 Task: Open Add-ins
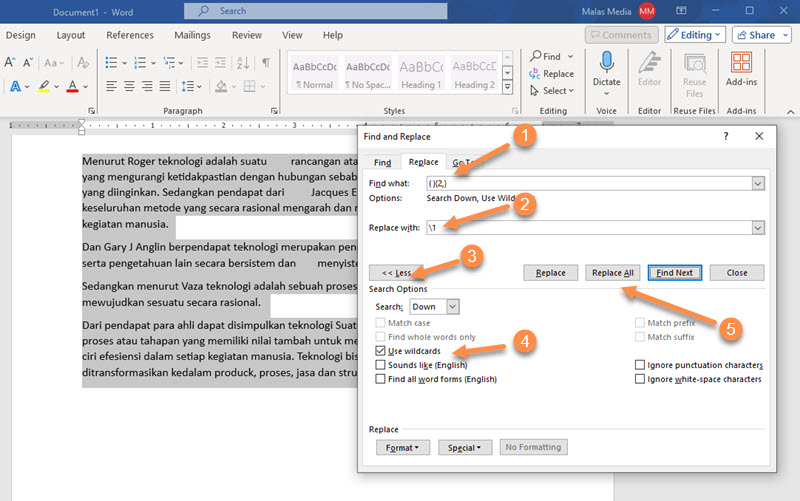[741, 69]
